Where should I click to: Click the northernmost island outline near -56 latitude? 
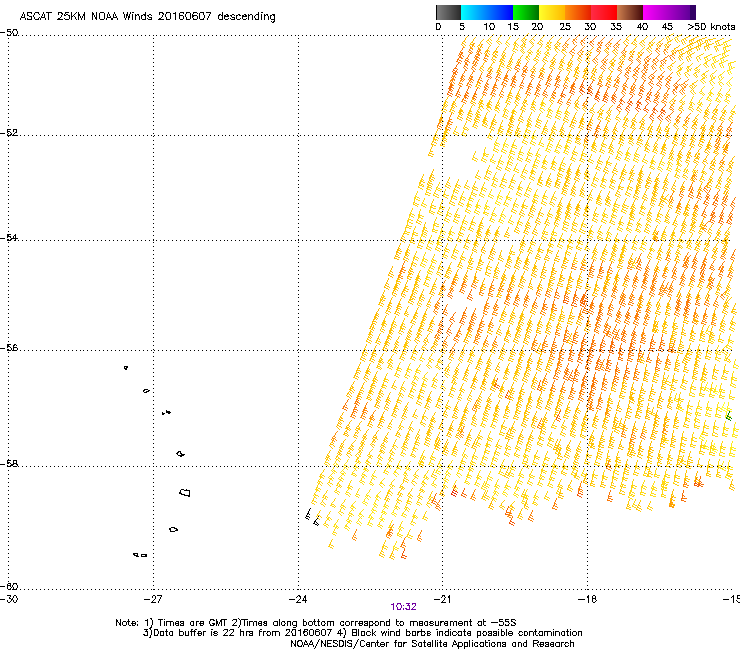[126, 368]
